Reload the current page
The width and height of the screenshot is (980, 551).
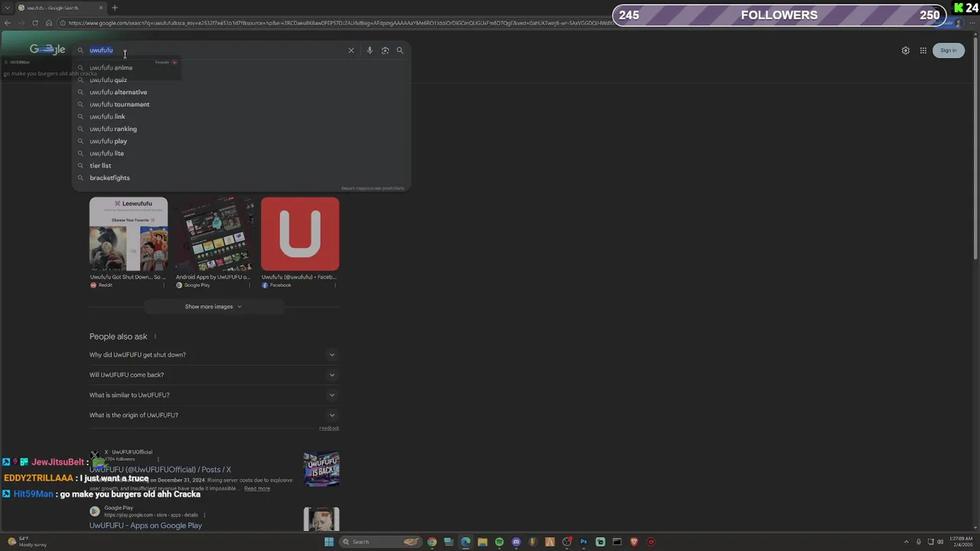click(x=35, y=23)
